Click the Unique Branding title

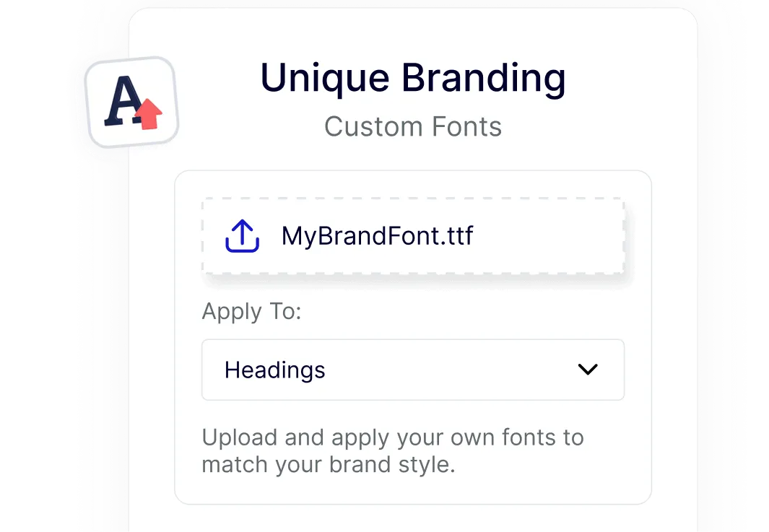(413, 77)
